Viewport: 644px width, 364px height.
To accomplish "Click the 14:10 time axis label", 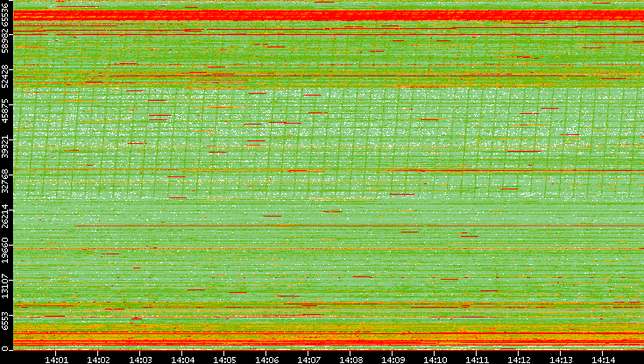I will 435,360.
